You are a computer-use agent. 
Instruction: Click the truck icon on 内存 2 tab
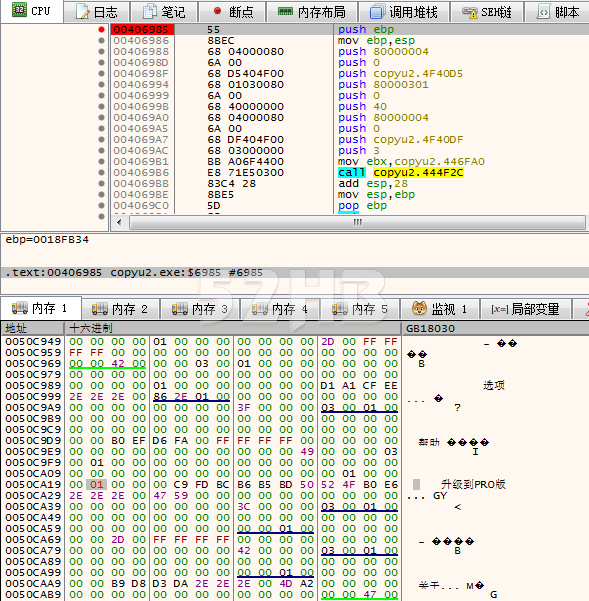(x=100, y=309)
